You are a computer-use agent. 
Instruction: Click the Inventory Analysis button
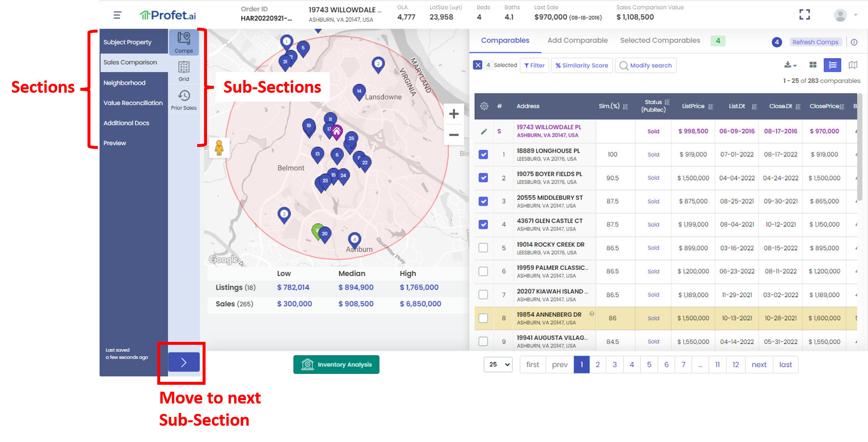coord(336,365)
